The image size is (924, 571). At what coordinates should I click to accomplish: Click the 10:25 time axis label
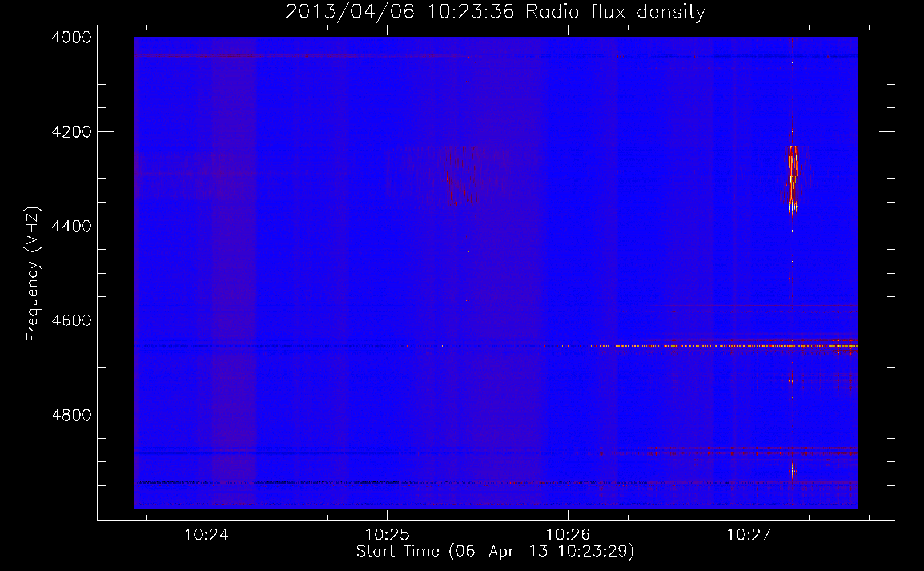click(x=387, y=535)
